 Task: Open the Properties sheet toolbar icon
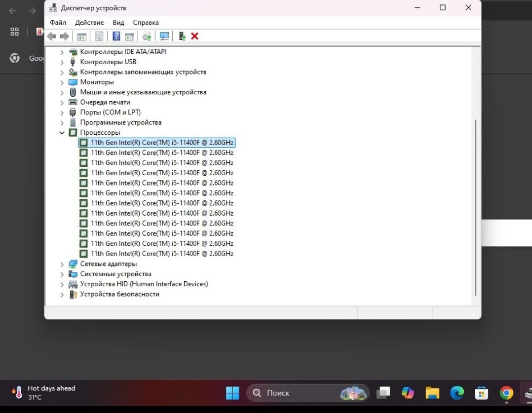[99, 37]
